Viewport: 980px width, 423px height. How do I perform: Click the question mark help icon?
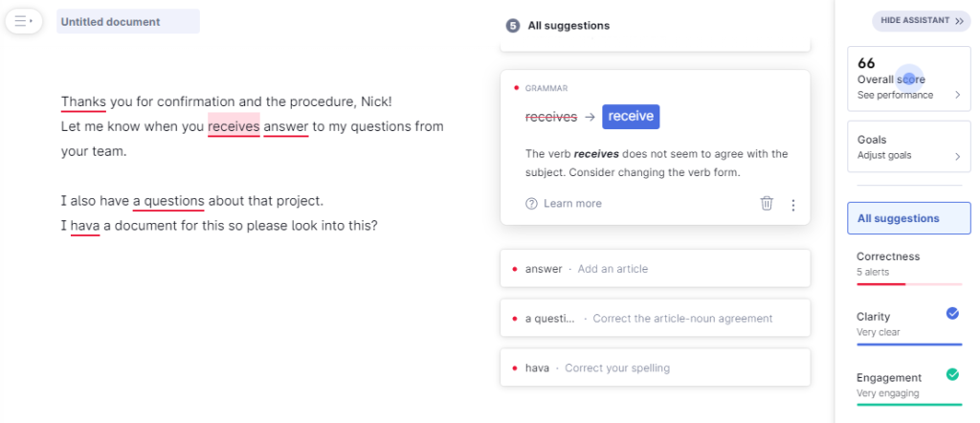531,204
